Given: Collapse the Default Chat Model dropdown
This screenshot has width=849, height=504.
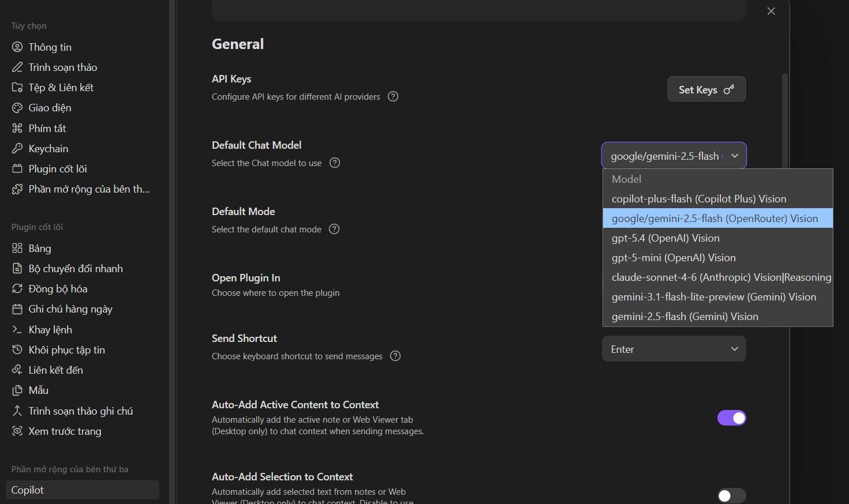Looking at the screenshot, I should [674, 156].
